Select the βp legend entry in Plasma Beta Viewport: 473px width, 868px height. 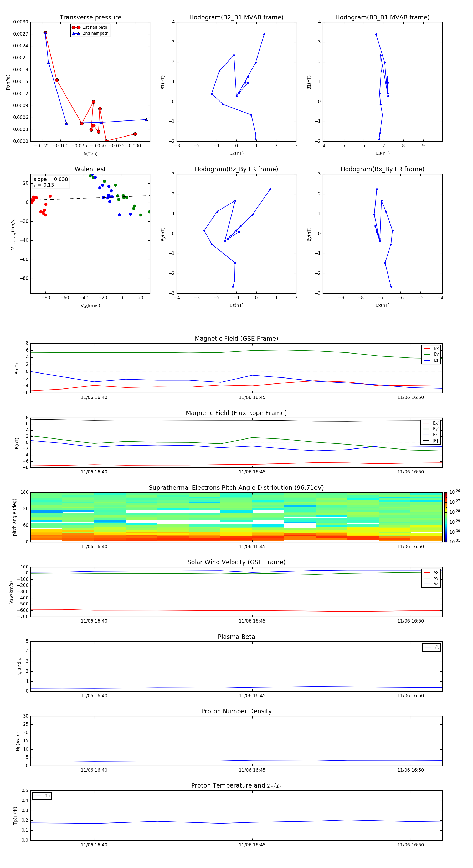click(x=431, y=647)
